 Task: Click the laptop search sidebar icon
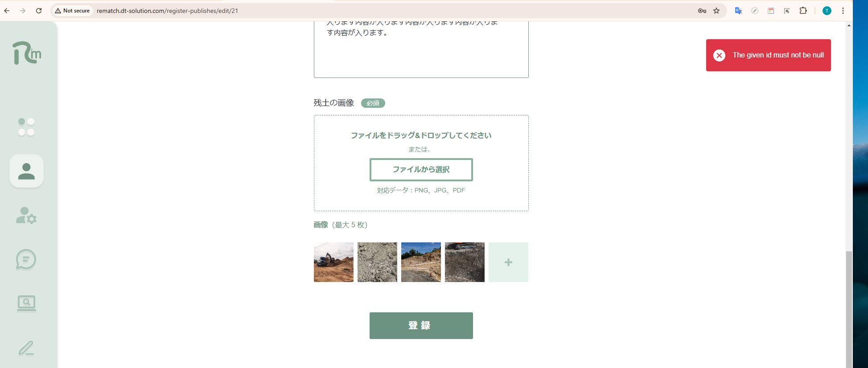click(26, 303)
